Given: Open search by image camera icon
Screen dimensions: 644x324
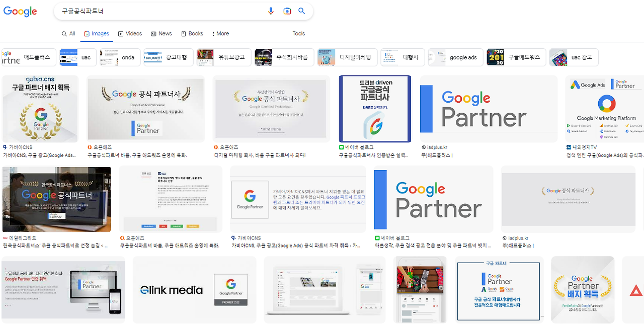Looking at the screenshot, I should click(287, 11).
